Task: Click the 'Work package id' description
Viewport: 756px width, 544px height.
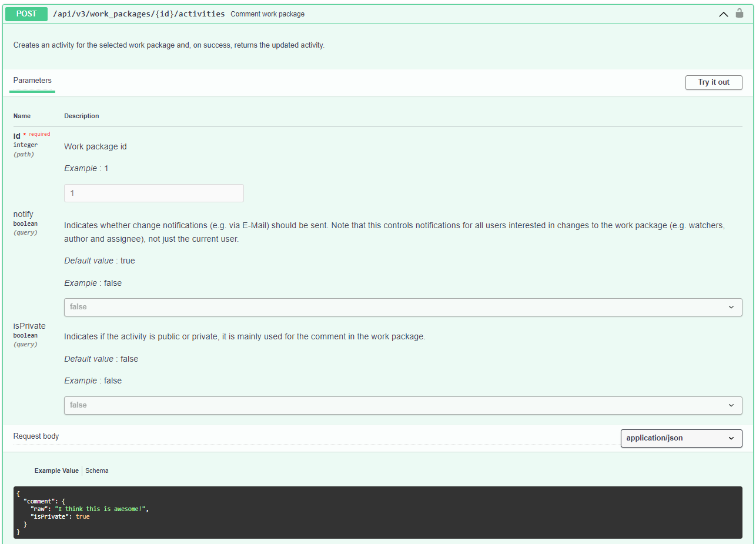Action: coord(95,146)
